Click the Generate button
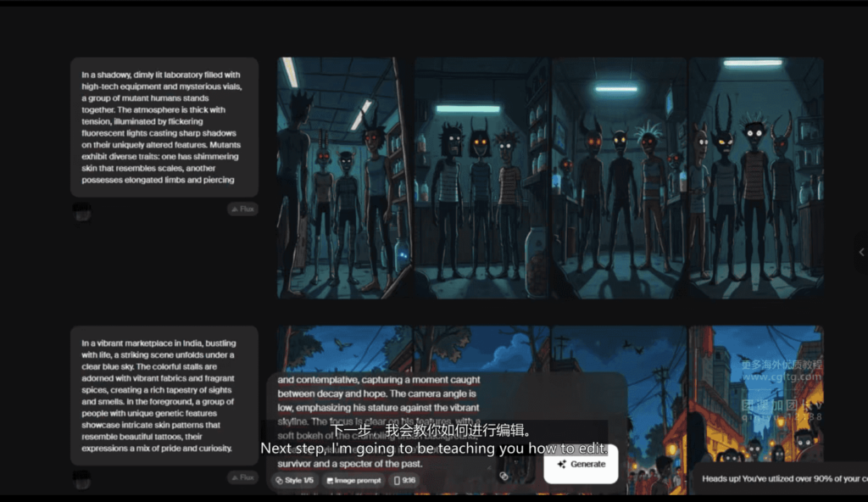This screenshot has height=502, width=868. (x=581, y=464)
